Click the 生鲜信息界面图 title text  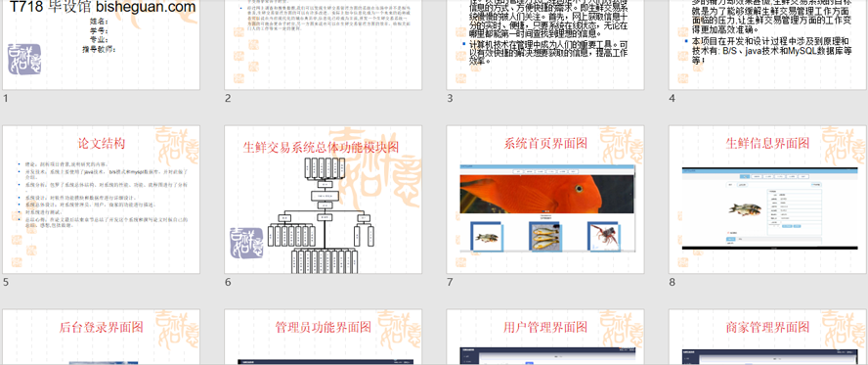767,144
